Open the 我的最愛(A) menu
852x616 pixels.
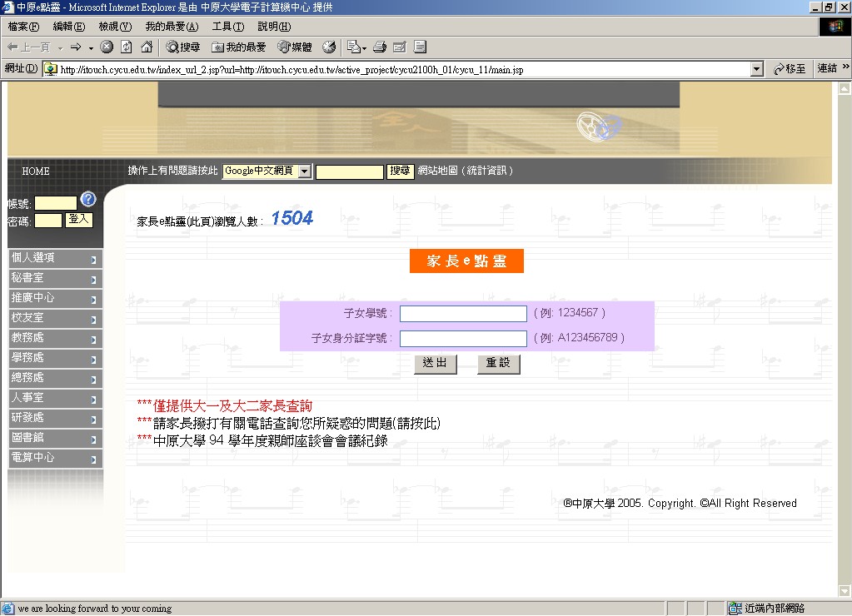pyautogui.click(x=172, y=27)
